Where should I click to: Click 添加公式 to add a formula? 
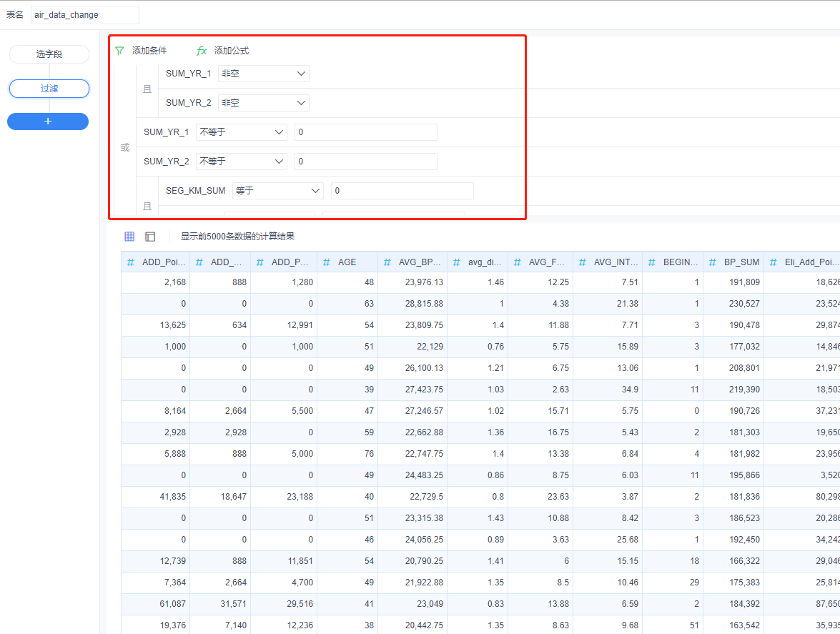232,51
